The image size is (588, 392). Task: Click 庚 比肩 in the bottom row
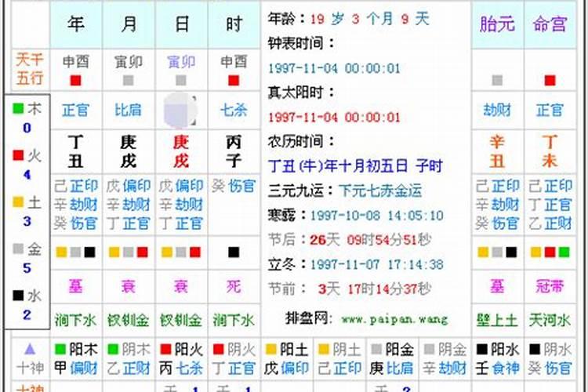[392, 368]
